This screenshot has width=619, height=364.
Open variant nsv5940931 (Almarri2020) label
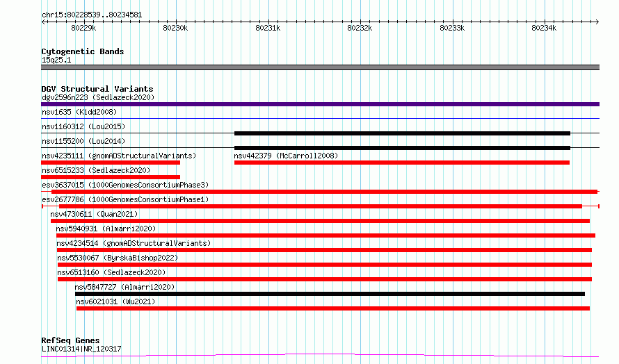[x=106, y=229]
